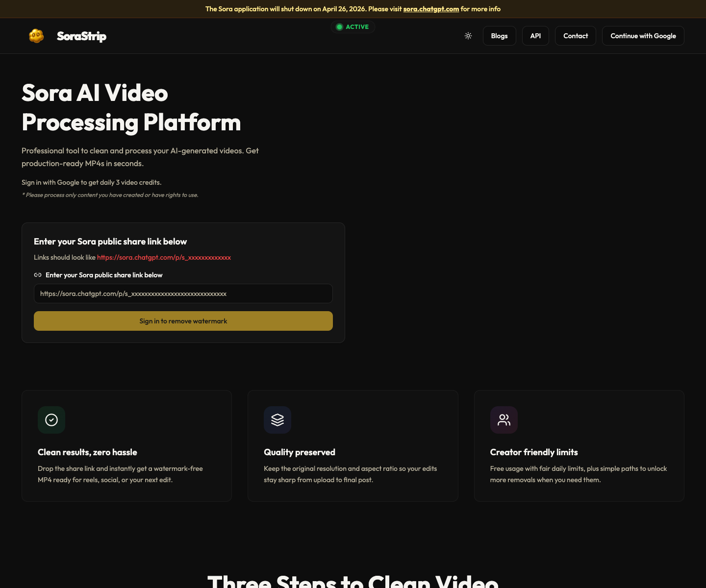
Task: Click the Sora AI Video Processing Platform heading
Action: pos(131,108)
